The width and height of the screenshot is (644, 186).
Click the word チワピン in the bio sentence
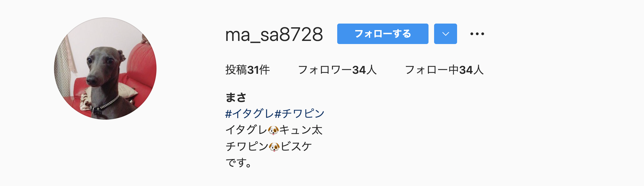pyautogui.click(x=247, y=146)
